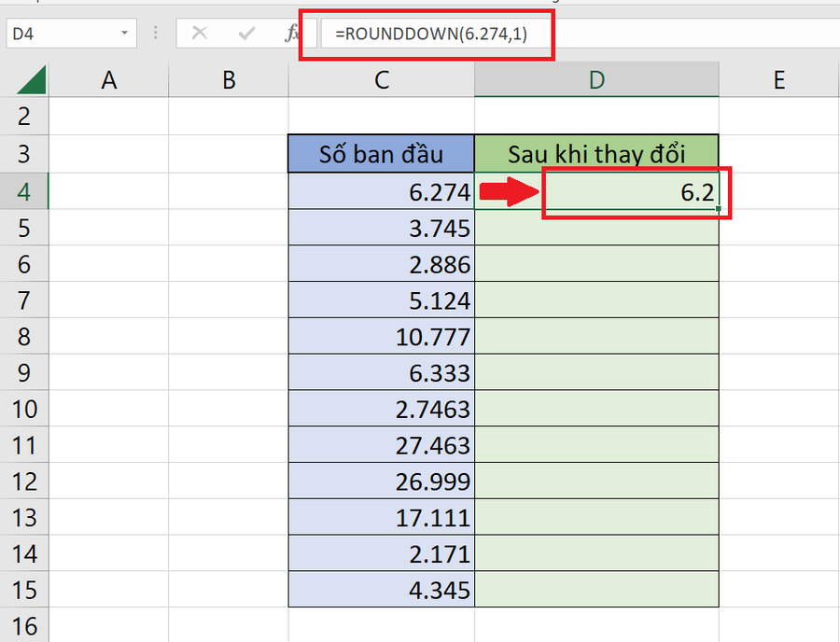Select row 10 header
840x642 pixels.
(x=24, y=409)
